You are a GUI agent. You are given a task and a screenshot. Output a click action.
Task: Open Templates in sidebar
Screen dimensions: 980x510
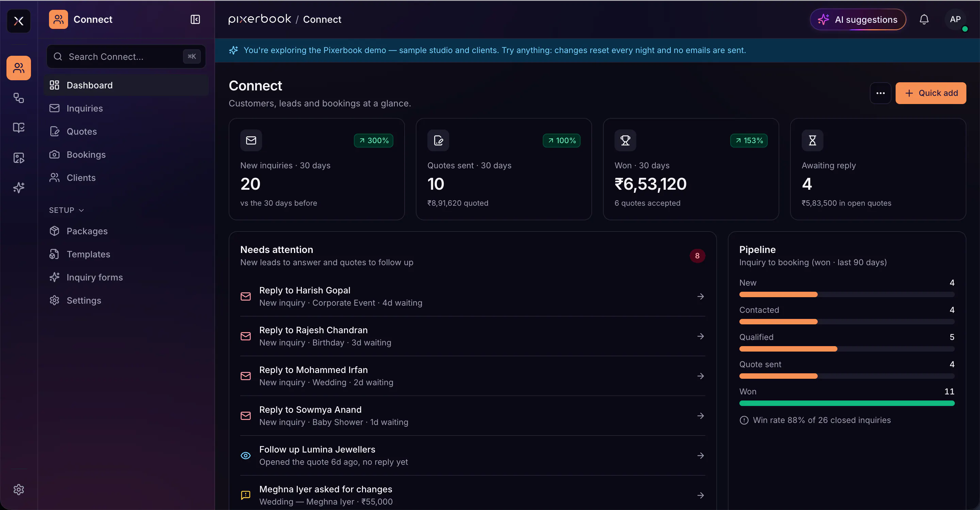coord(126,254)
